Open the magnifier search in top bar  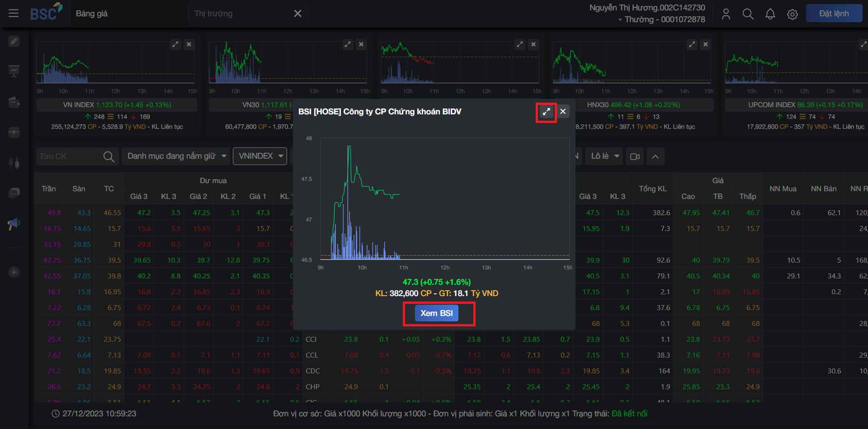coord(748,14)
